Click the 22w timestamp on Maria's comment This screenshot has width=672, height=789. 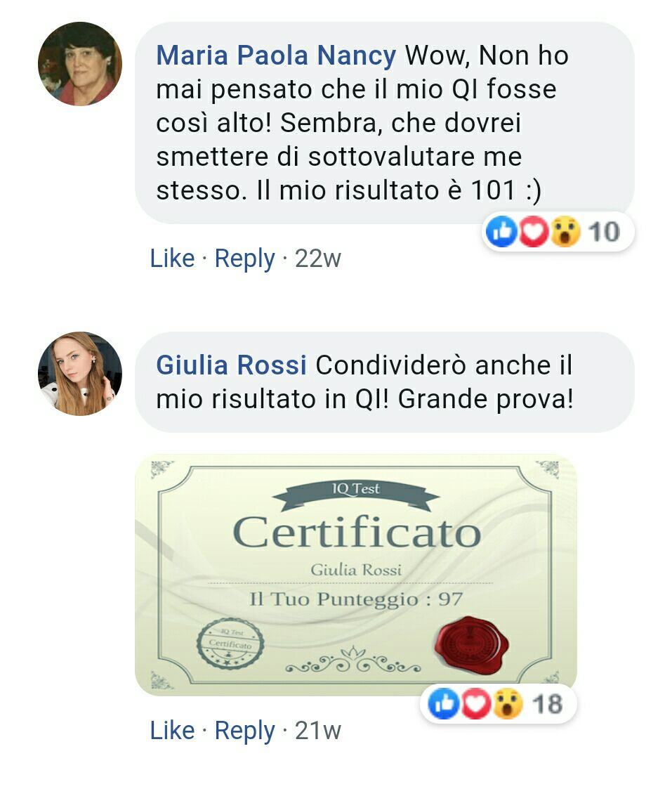pyautogui.click(x=318, y=259)
